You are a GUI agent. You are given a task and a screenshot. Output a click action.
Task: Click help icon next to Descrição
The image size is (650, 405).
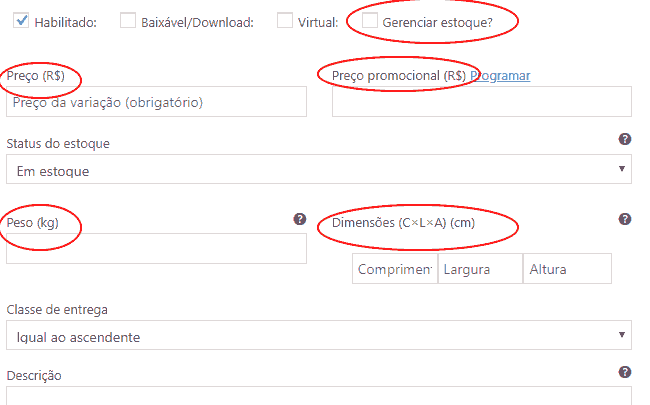click(x=625, y=372)
